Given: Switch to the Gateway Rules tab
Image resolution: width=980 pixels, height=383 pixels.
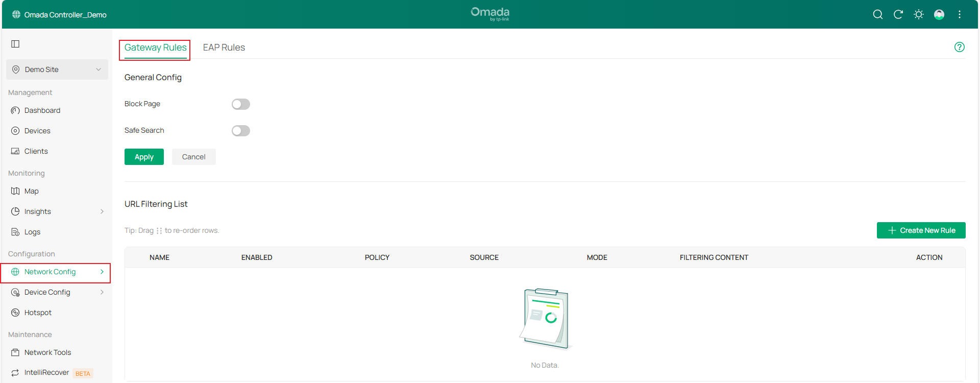Looking at the screenshot, I should point(155,47).
